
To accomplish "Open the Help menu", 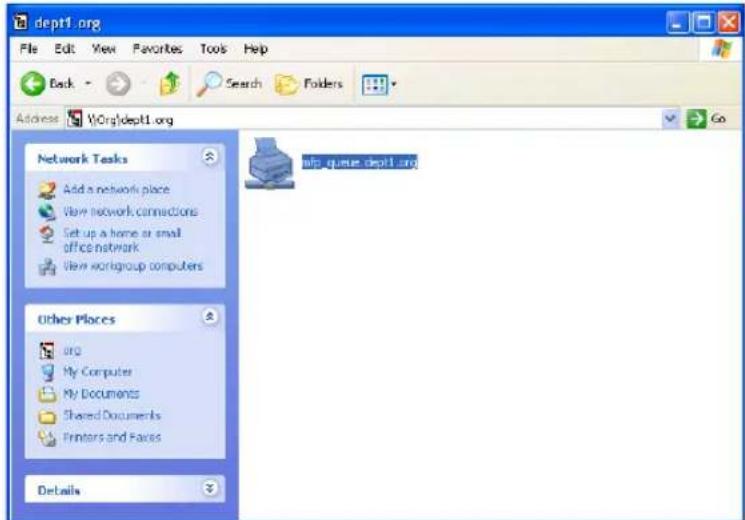I will coord(255,48).
